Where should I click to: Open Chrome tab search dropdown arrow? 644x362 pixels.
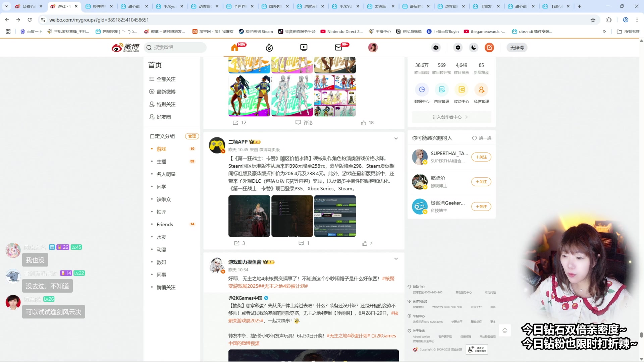[x=6, y=6]
